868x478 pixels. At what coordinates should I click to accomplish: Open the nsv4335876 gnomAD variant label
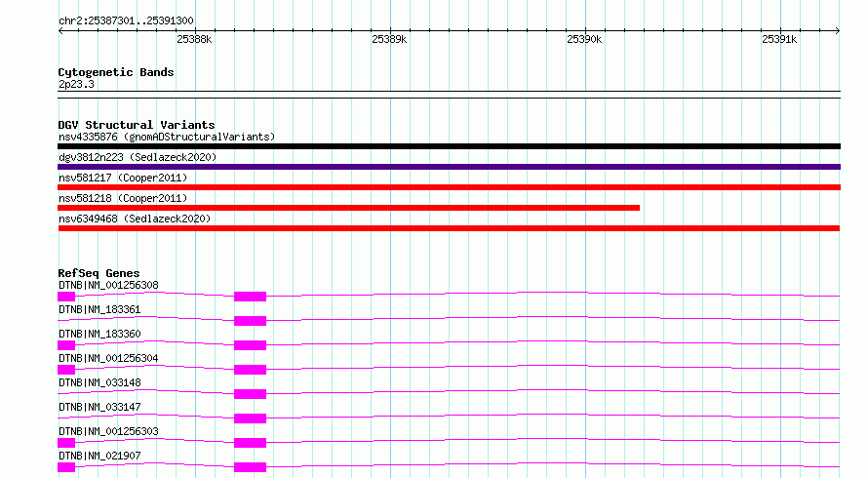point(167,137)
